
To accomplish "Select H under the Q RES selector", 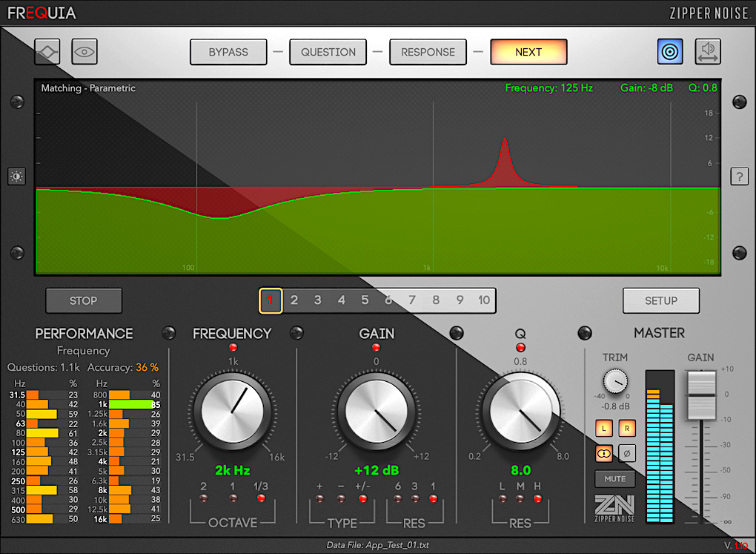I will pyautogui.click(x=539, y=498).
